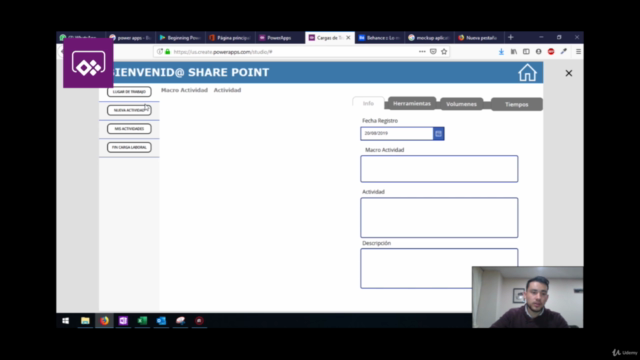The width and height of the screenshot is (640, 360).
Task: Click the red recorder icon in taskbar
Action: pos(199,321)
